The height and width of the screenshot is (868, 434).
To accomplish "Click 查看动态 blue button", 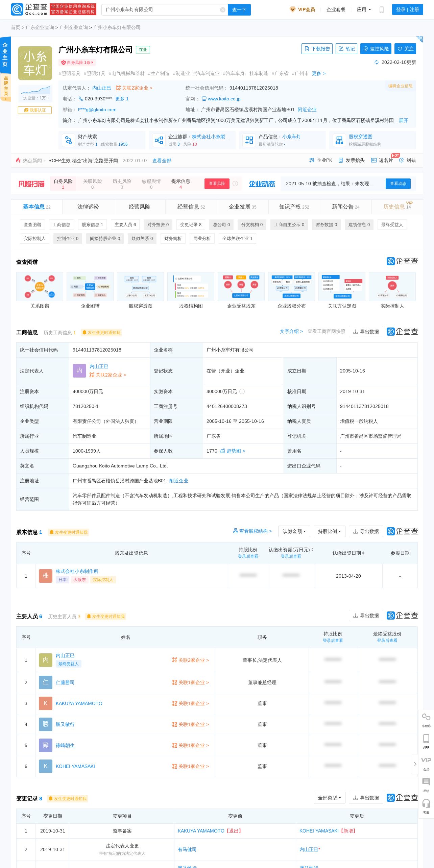I will 398,184.
